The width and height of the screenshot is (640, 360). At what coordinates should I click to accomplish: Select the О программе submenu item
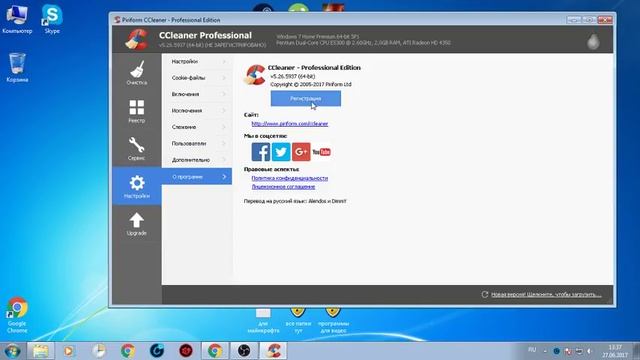[197, 176]
